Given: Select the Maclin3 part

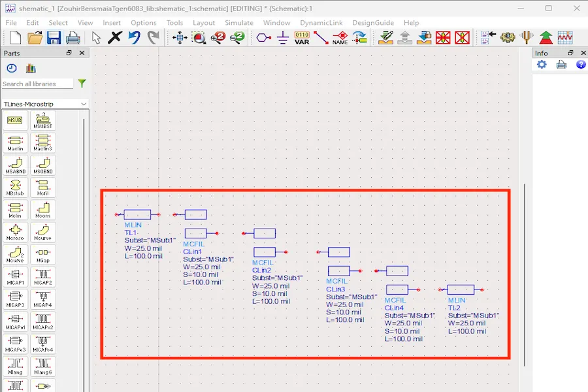Looking at the screenshot, I should [42, 143].
